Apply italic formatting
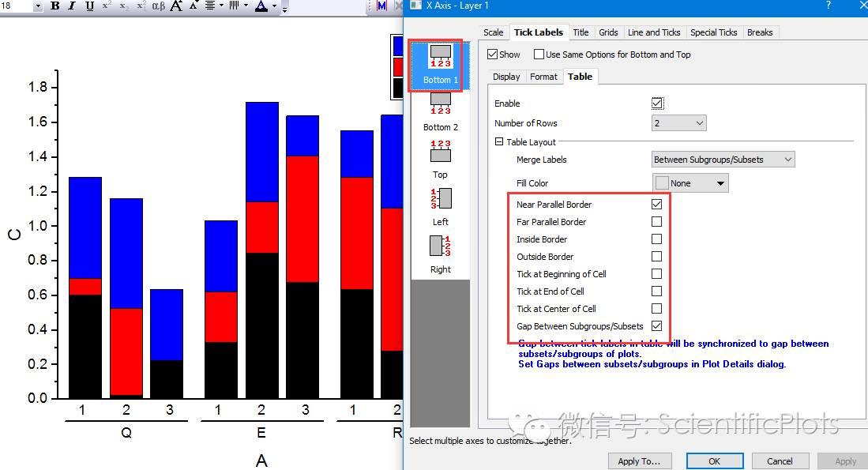Viewport: 868px width, 470px height. 72,8
